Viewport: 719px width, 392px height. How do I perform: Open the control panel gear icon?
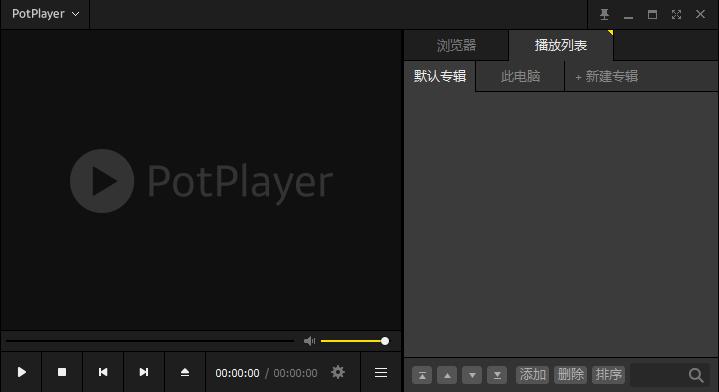[338, 372]
